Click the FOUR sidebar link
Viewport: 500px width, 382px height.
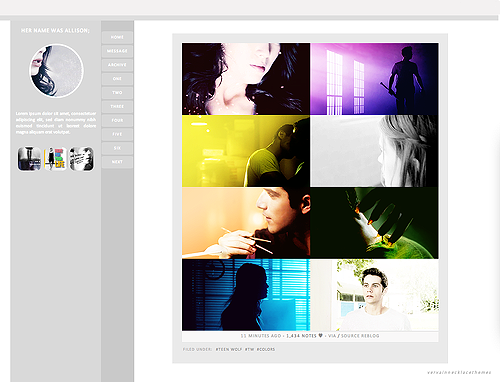tap(117, 120)
